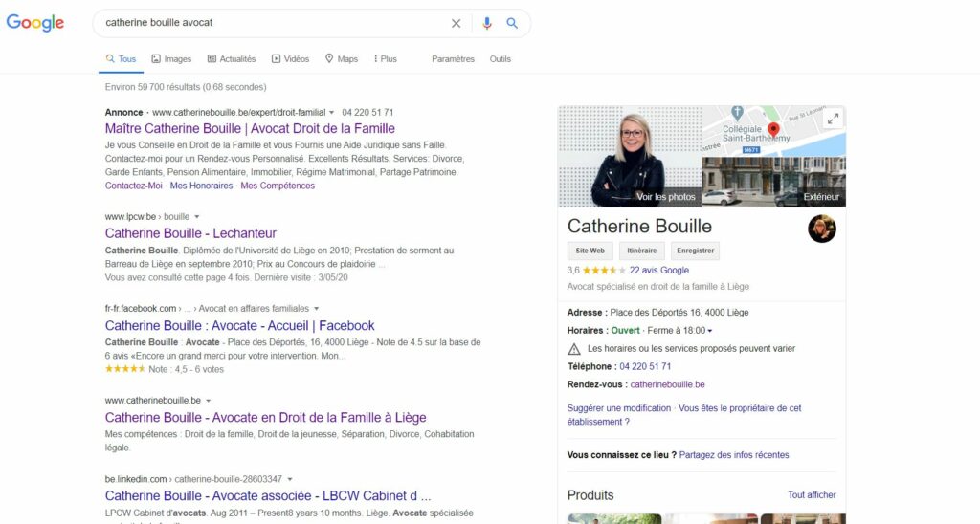Image resolution: width=980 pixels, height=524 pixels.
Task: Open the LinkedIn 'Avocate associée - LBCW Cabinet' result
Action: [x=268, y=496]
